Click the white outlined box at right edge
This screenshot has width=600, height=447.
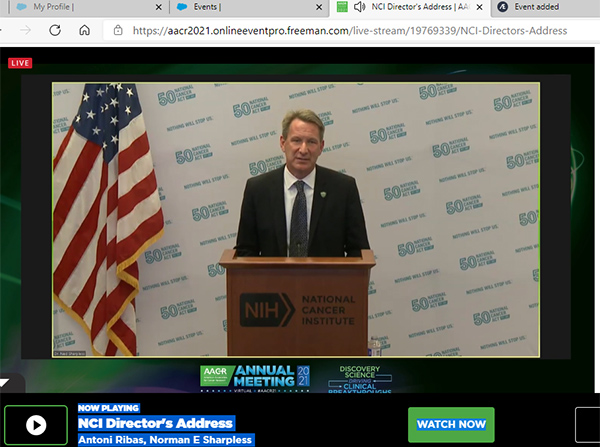588,425
